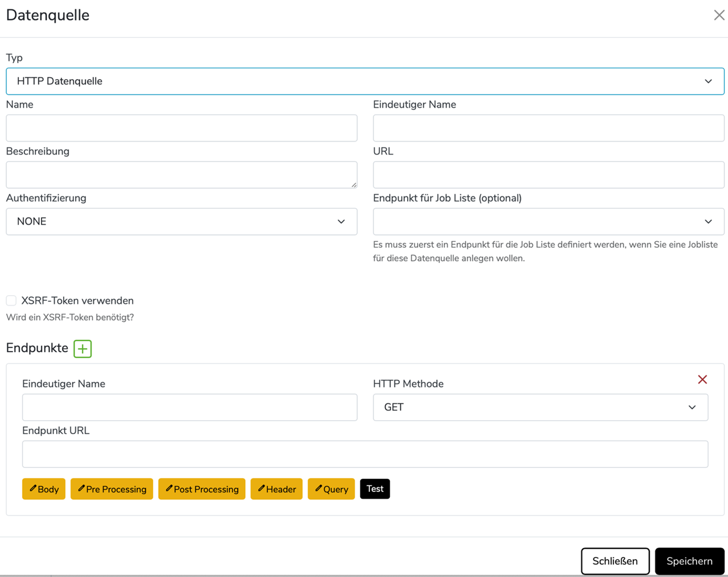
Task: Close the Datenquelle dialog with the X icon
Action: point(719,15)
